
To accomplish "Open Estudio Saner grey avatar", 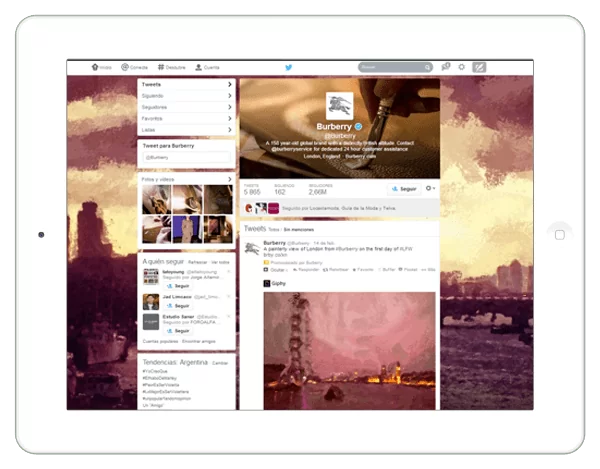I will tap(151, 322).
